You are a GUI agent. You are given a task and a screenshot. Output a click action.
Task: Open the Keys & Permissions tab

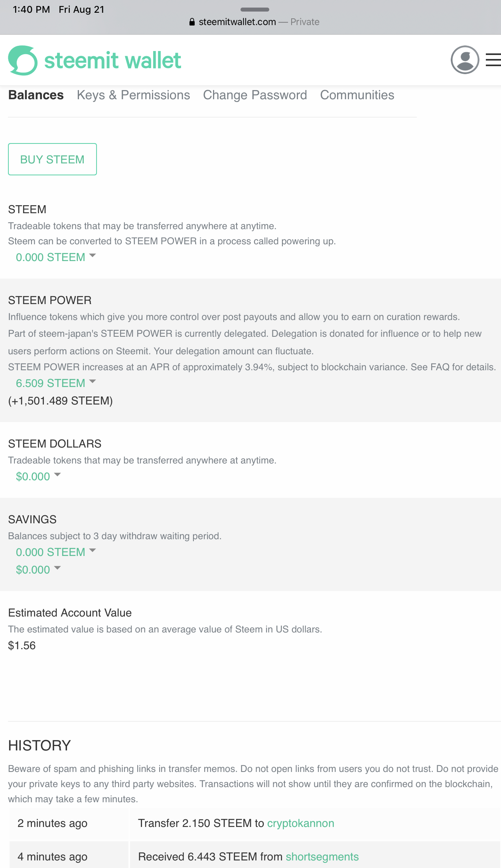133,95
